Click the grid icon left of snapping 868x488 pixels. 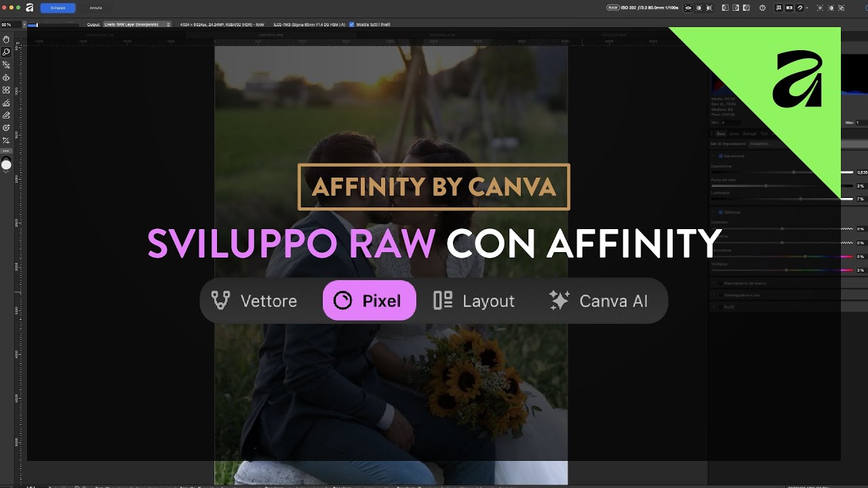point(778,7)
